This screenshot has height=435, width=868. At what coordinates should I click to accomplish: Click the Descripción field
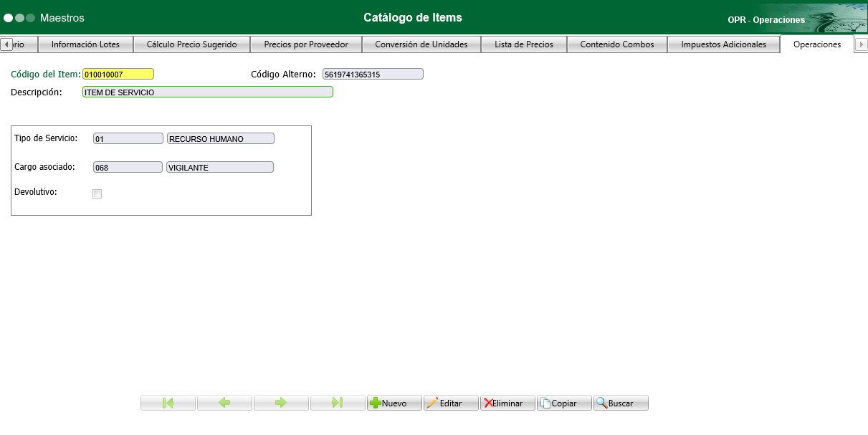click(x=208, y=92)
